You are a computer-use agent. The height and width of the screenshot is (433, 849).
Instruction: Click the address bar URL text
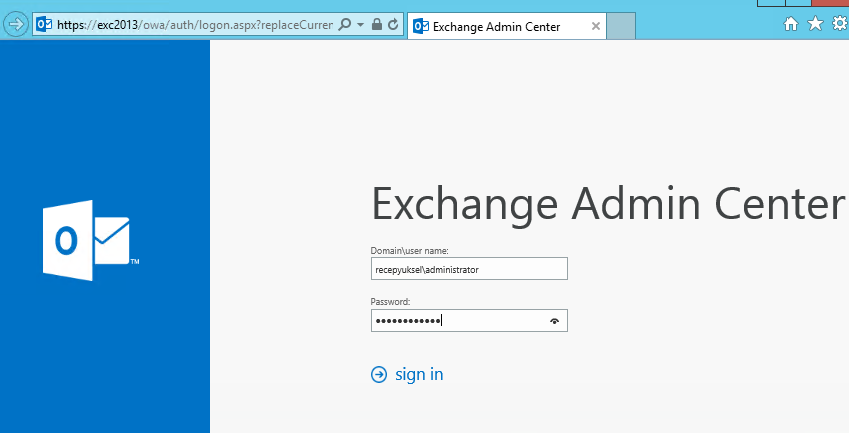pos(194,25)
